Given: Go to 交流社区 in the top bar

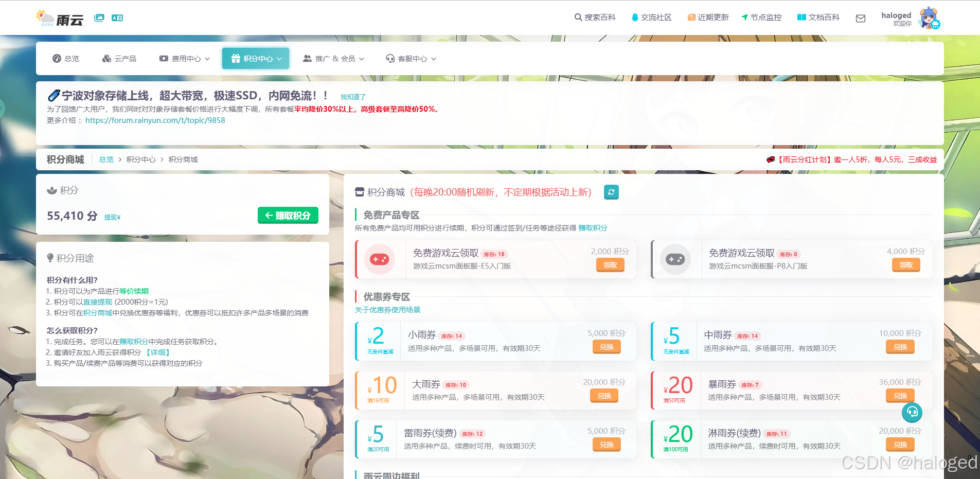Looking at the screenshot, I should click(x=651, y=17).
